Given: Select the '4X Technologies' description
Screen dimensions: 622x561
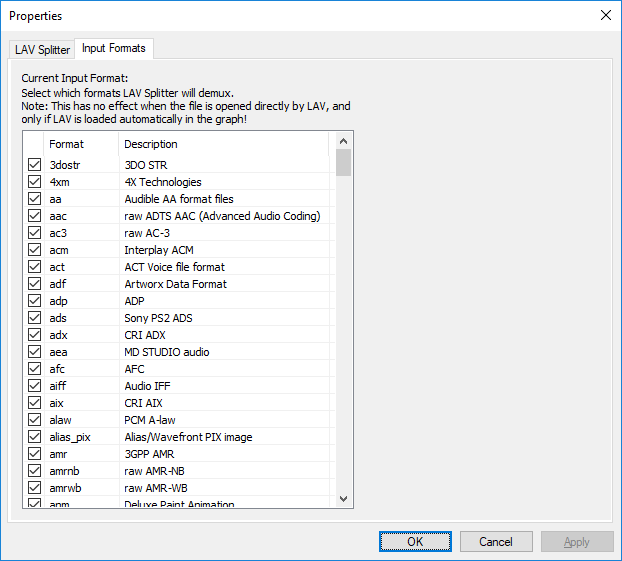Looking at the screenshot, I should (x=163, y=182).
